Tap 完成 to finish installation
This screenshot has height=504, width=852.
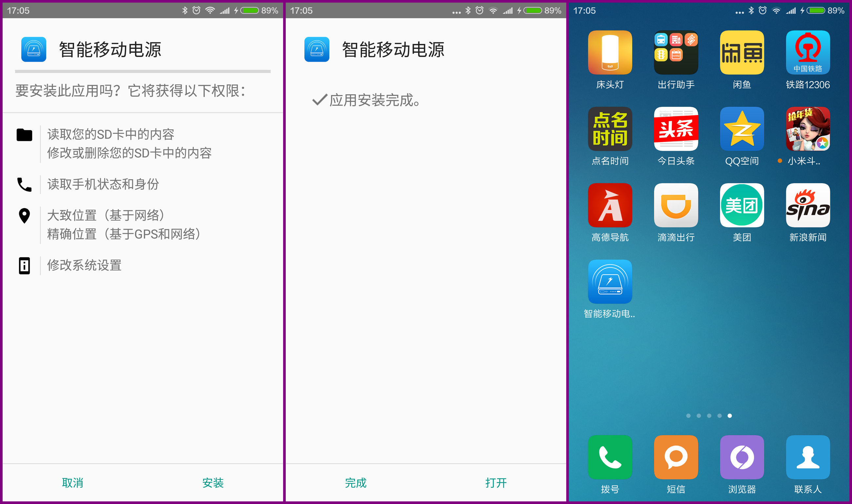pos(356,483)
